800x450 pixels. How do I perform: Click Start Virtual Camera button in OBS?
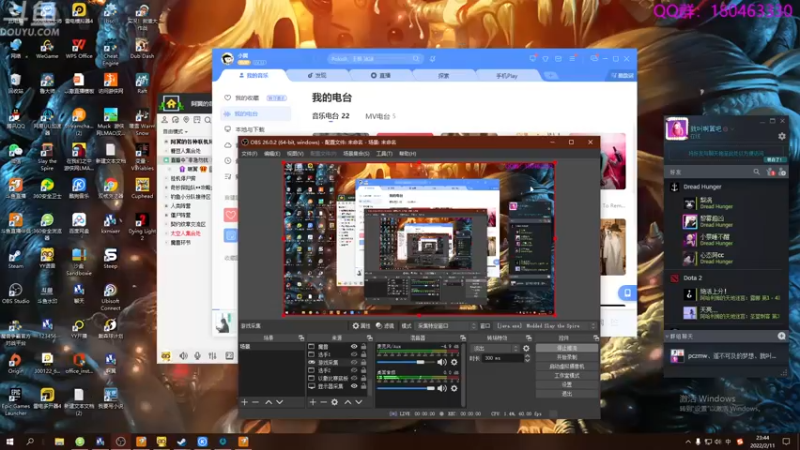567,366
